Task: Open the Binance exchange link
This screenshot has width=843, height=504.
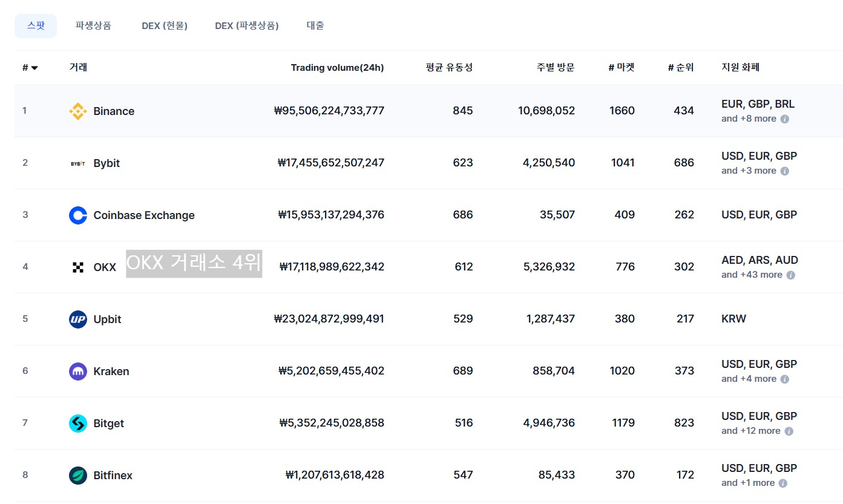Action: 114,111
